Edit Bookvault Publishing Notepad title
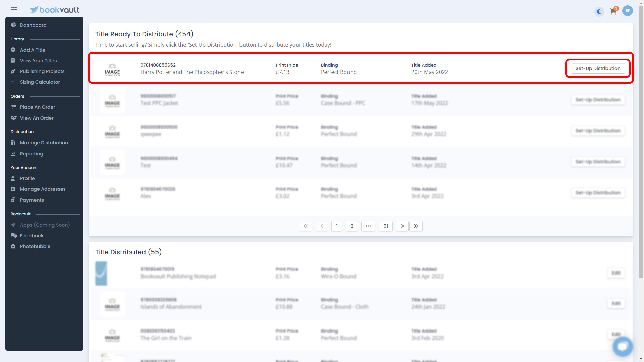Image resolution: width=644 pixels, height=362 pixels. (616, 273)
